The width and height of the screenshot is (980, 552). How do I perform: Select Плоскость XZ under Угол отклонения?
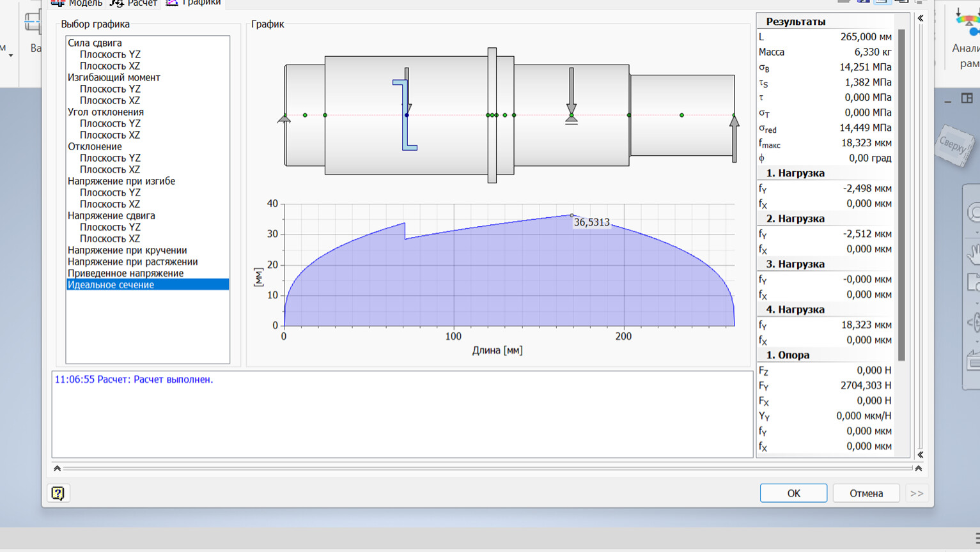coord(110,135)
